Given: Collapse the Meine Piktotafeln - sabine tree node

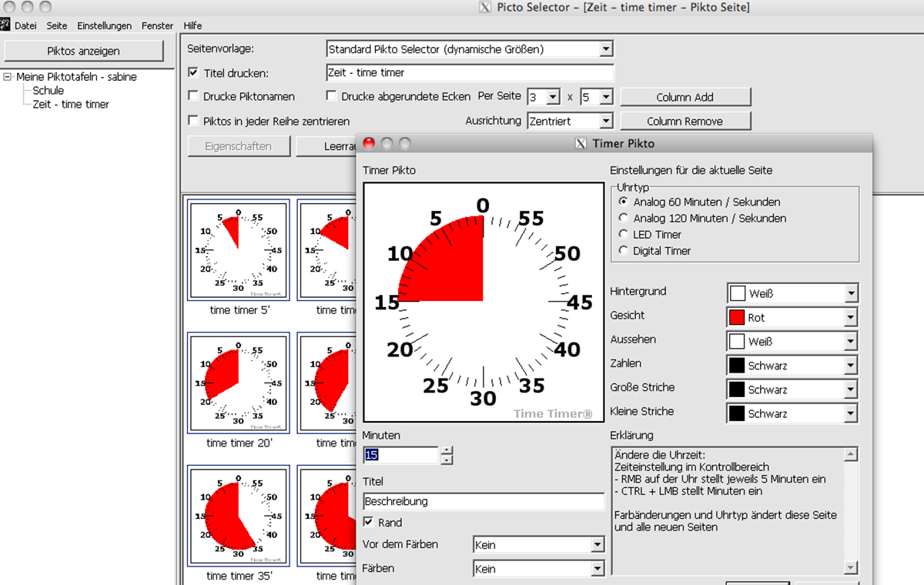Looking at the screenshot, I should click(x=8, y=77).
